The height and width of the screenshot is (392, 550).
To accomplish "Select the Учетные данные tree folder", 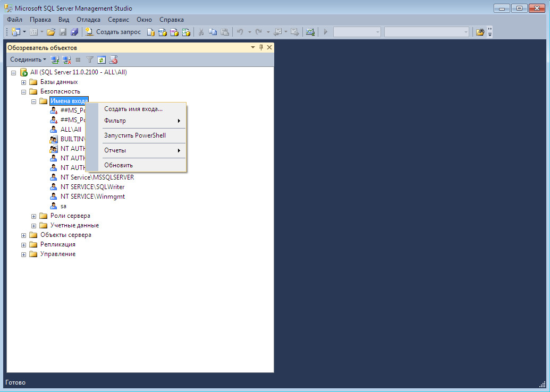I will (74, 225).
